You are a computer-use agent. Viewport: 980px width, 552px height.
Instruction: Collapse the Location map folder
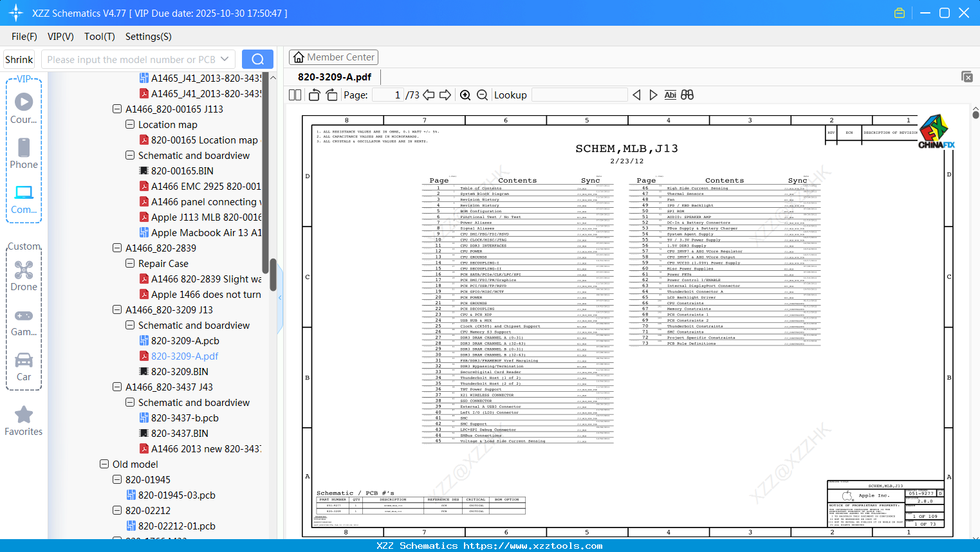point(130,124)
